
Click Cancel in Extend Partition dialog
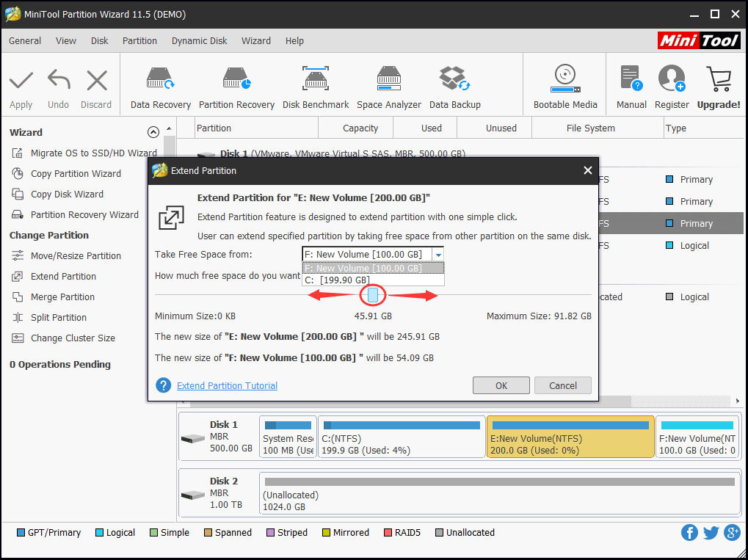coord(563,385)
